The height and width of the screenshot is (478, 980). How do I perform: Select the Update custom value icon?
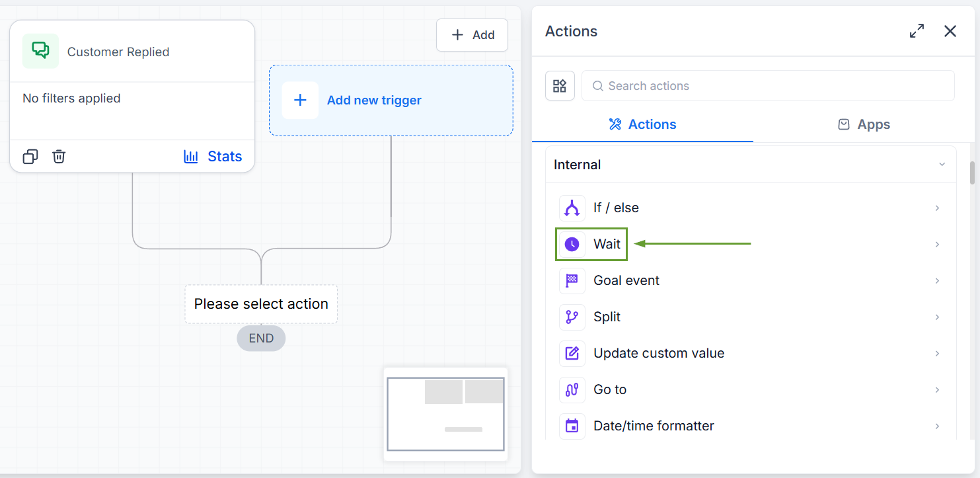pyautogui.click(x=572, y=353)
